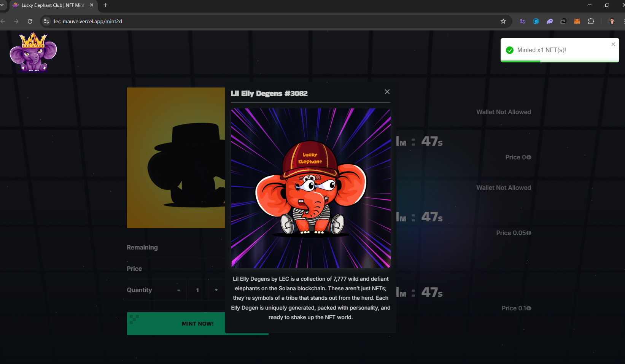Select the Lucky Elephant Club NFT Mint tab
The height and width of the screenshot is (364, 625).
53,5
